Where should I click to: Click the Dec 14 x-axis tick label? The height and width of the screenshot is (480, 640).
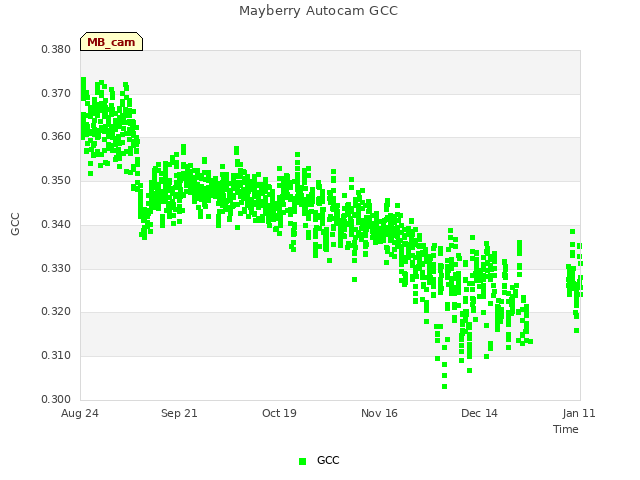click(x=479, y=413)
